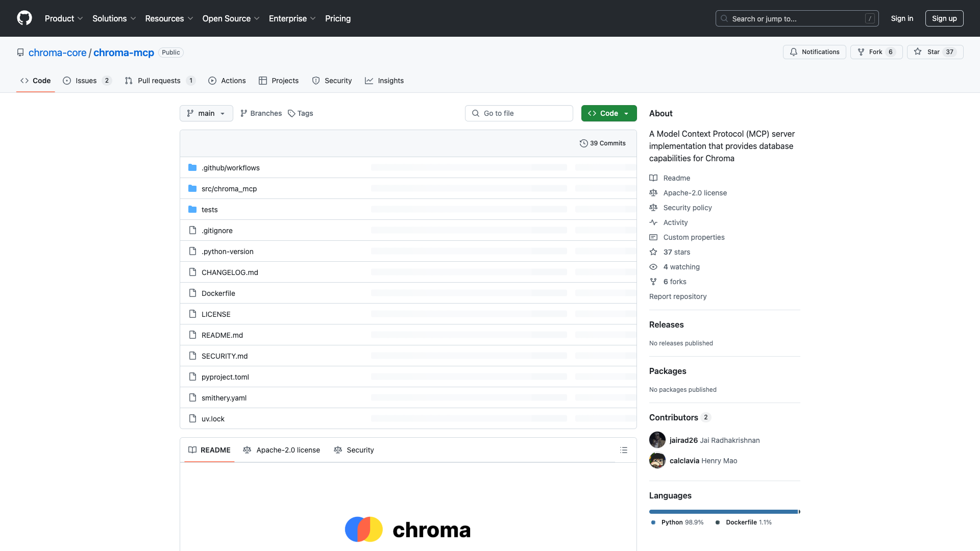The image size is (980, 551).
Task: Open the Insights tab
Action: [391, 81]
